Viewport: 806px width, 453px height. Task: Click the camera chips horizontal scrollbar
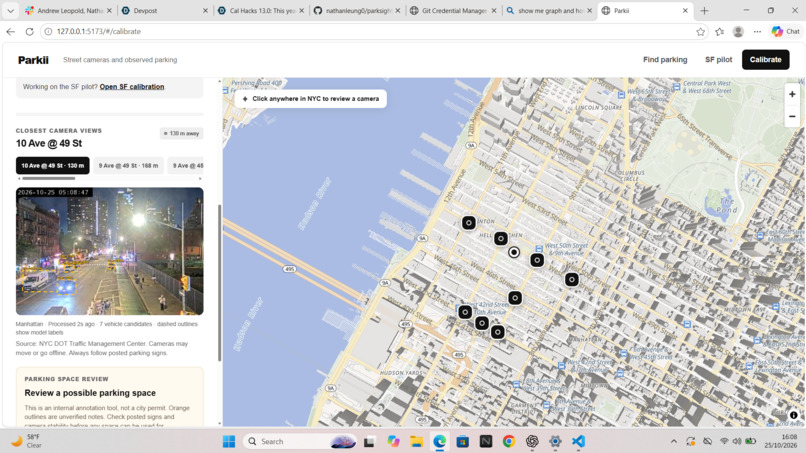click(x=49, y=178)
